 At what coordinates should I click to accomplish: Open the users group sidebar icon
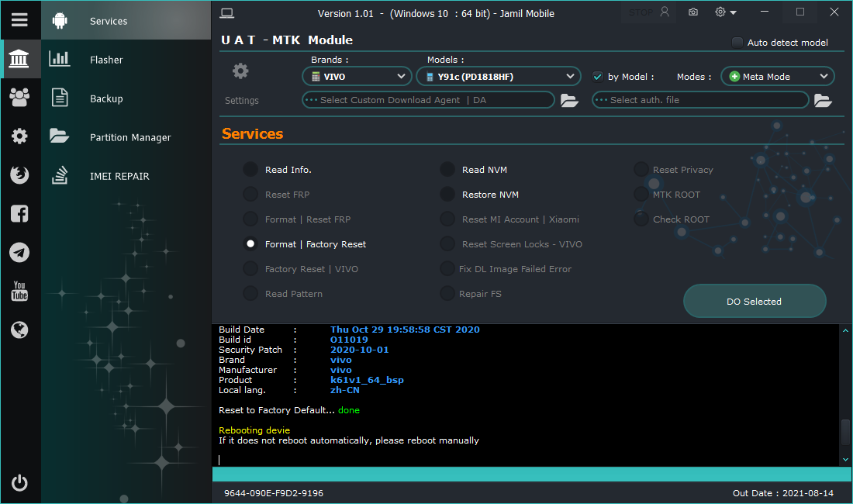point(19,98)
